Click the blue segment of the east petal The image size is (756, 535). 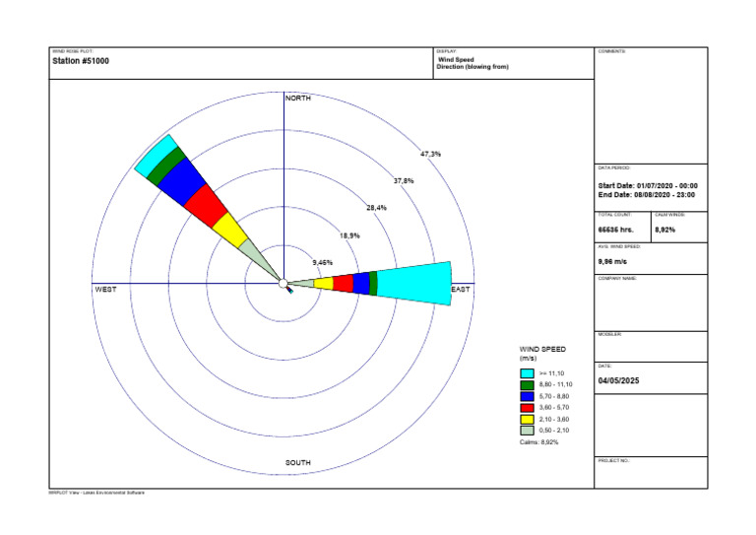(361, 284)
